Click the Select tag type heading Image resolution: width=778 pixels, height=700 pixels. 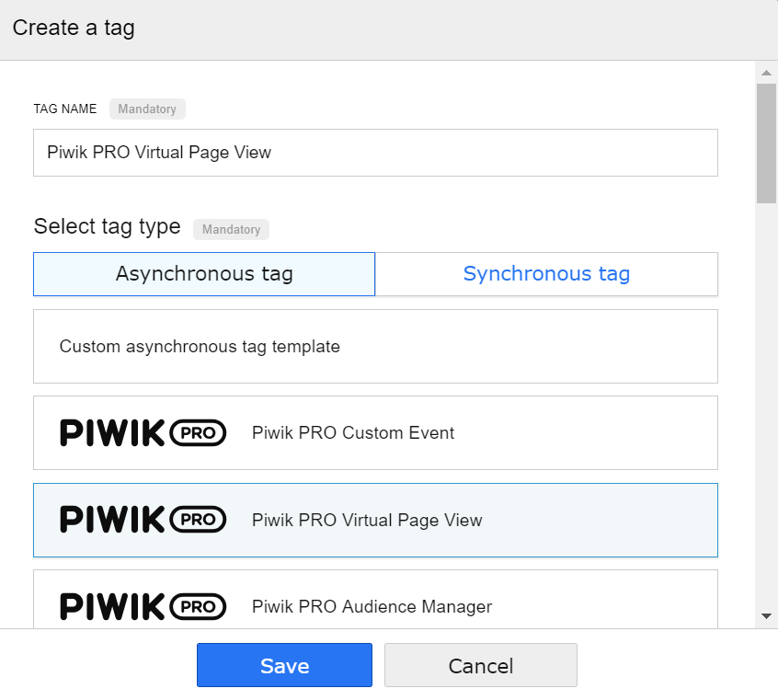[108, 227]
